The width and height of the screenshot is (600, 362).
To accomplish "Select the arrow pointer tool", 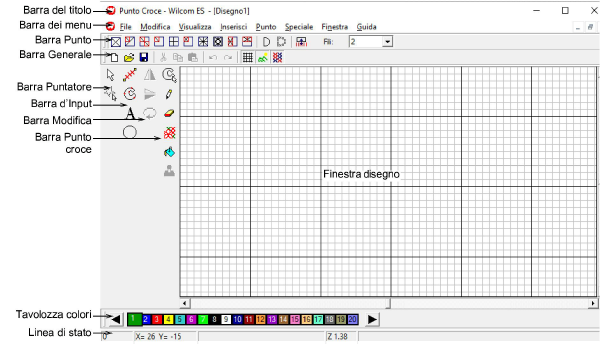I will pos(111,75).
